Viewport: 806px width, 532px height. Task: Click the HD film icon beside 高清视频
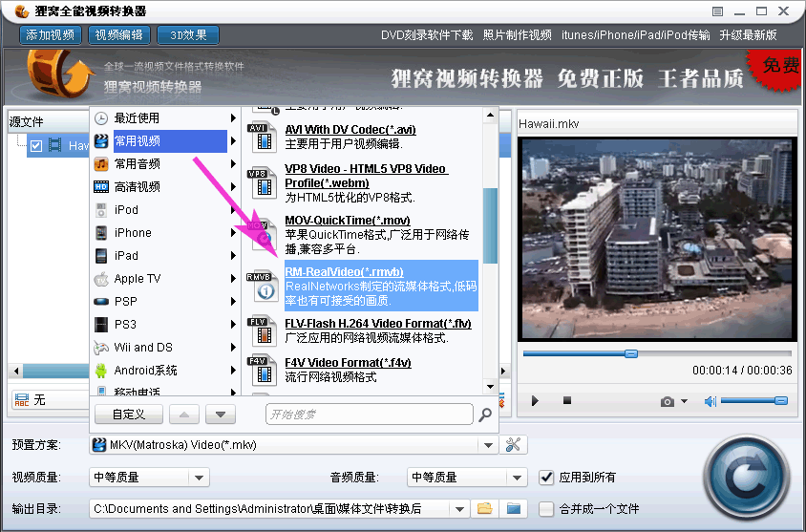tap(101, 186)
